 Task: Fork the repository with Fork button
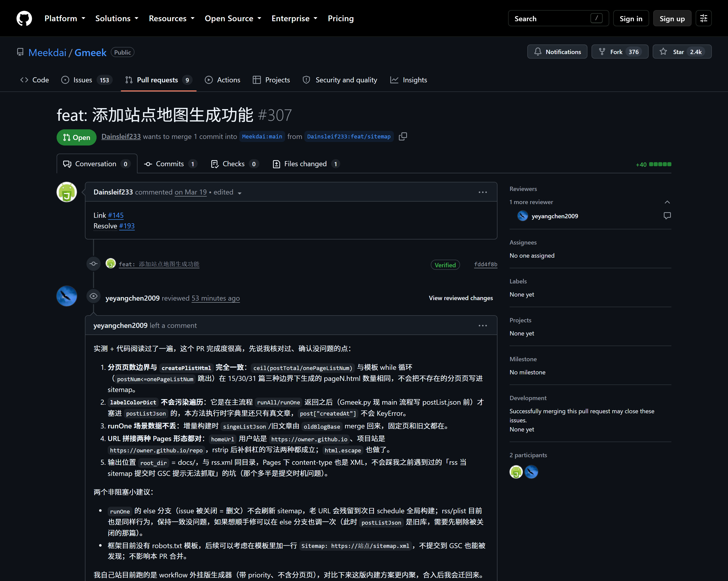coord(620,52)
